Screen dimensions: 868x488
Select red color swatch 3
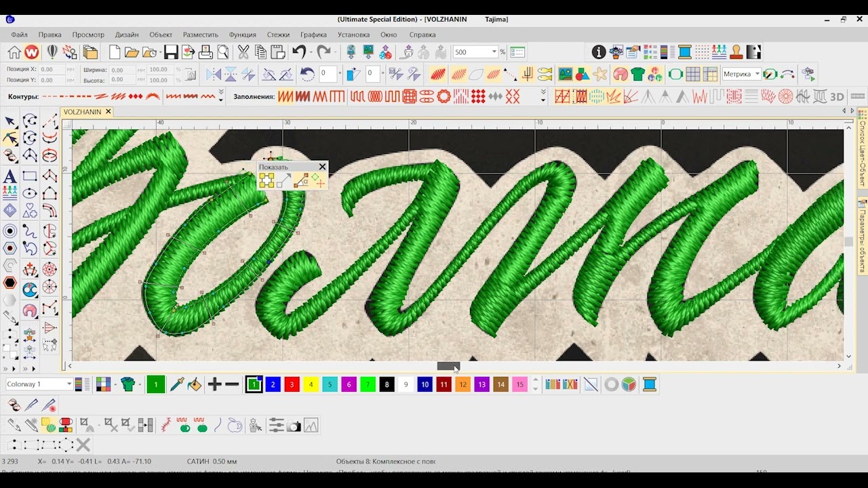click(292, 384)
